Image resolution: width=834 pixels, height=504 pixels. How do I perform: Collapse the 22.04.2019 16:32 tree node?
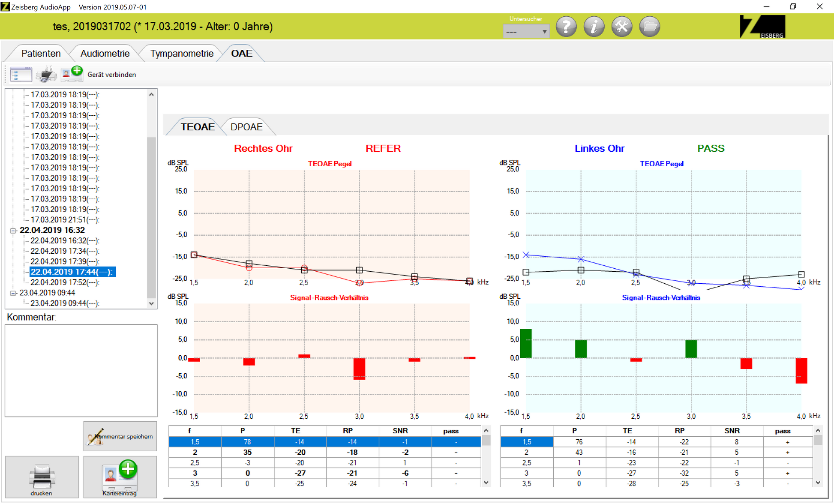point(13,231)
